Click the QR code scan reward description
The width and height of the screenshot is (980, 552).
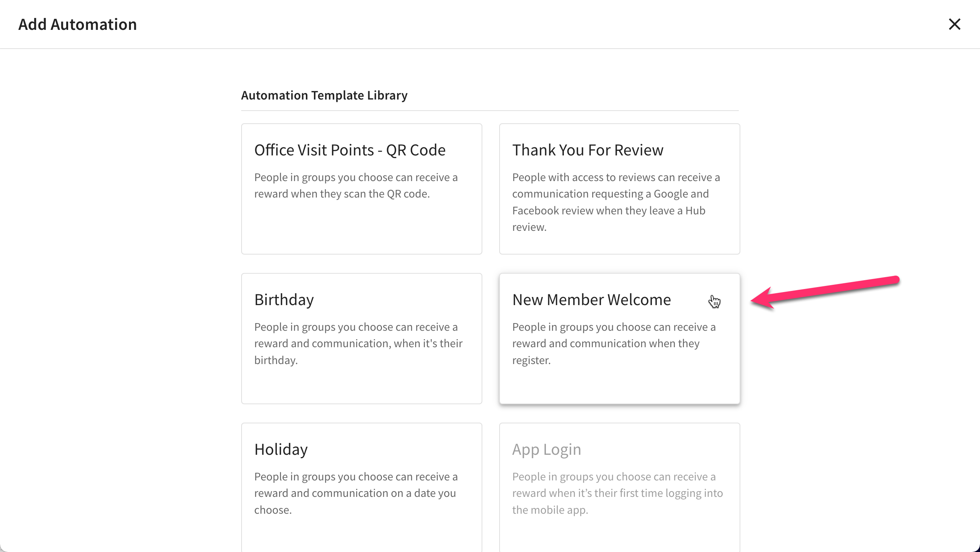point(356,186)
